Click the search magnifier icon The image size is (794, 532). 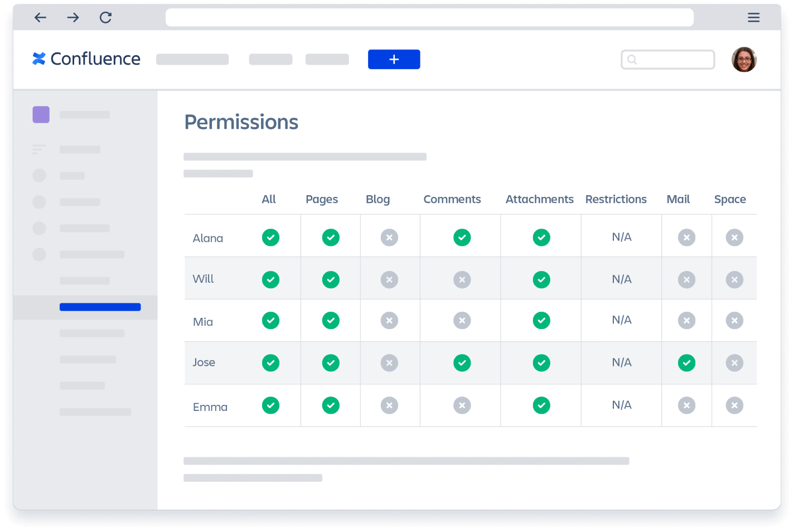pos(633,60)
